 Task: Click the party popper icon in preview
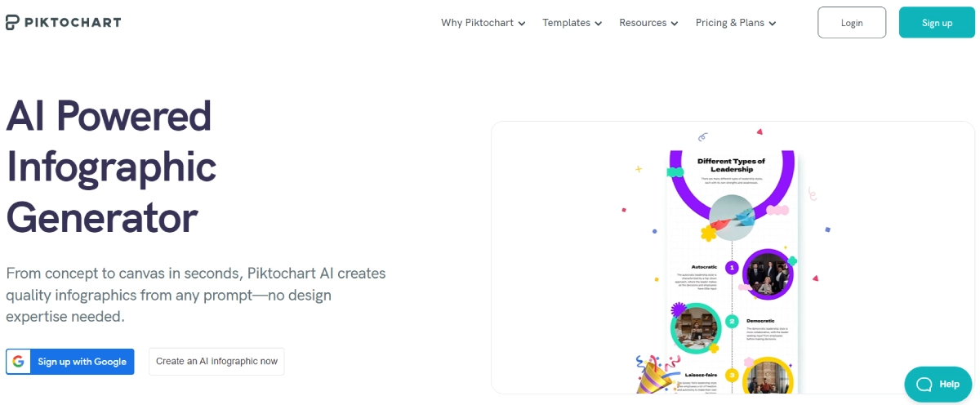tap(654, 375)
